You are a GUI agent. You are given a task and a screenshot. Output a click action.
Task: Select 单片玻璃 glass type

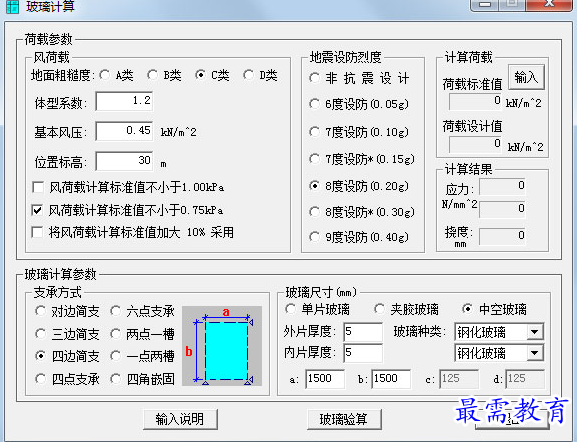[290, 309]
